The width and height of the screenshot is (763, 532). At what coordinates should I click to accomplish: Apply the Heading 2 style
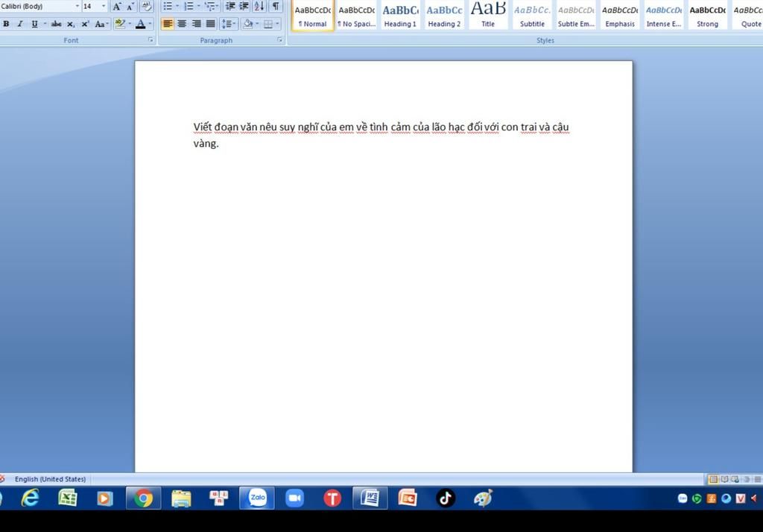tap(444, 16)
